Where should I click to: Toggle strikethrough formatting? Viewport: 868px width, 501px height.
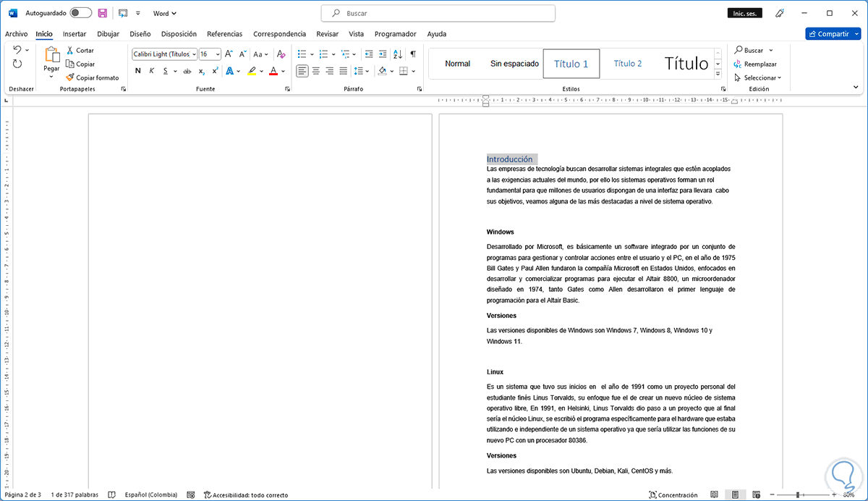187,71
